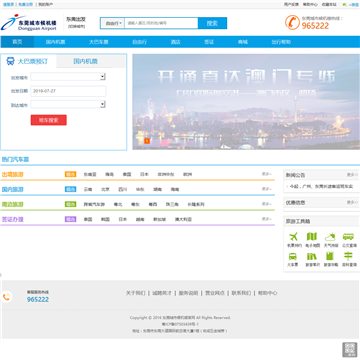Open 国内机票 in blue navigation bar
The height and width of the screenshot is (360, 360).
55,42
